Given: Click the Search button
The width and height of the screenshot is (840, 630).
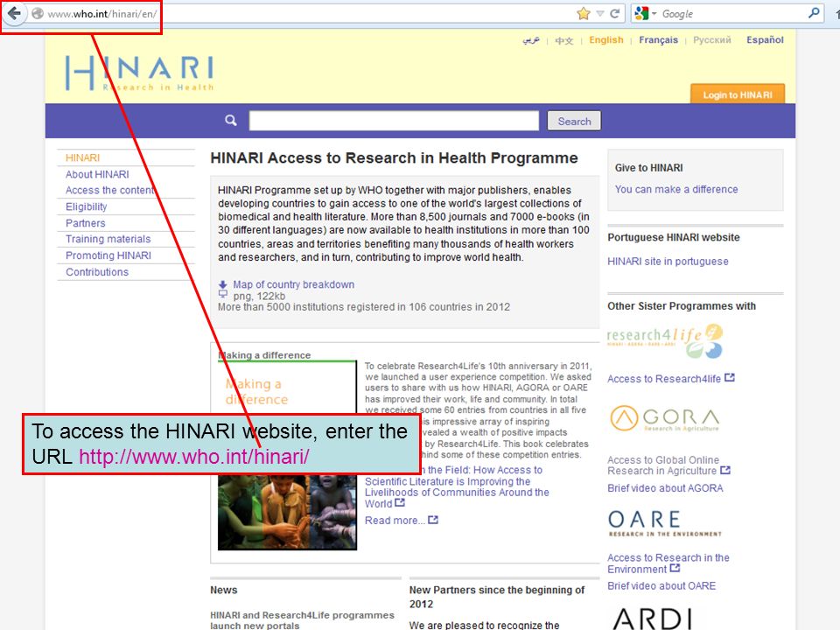Looking at the screenshot, I should [574, 121].
